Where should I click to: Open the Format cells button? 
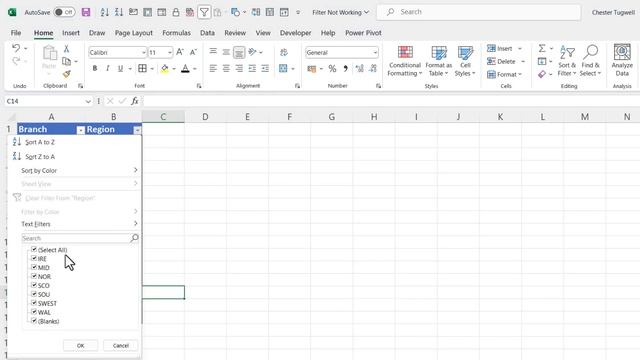tap(504, 74)
